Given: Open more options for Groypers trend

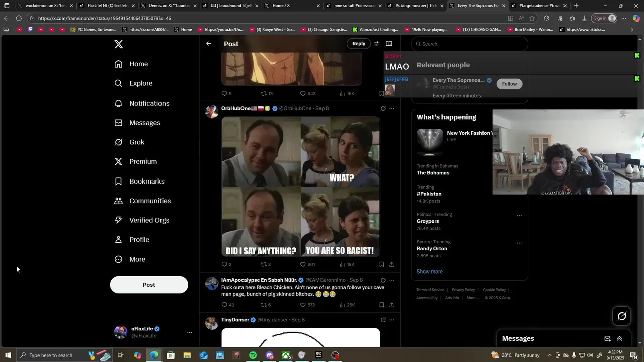Looking at the screenshot, I should pyautogui.click(x=519, y=216).
